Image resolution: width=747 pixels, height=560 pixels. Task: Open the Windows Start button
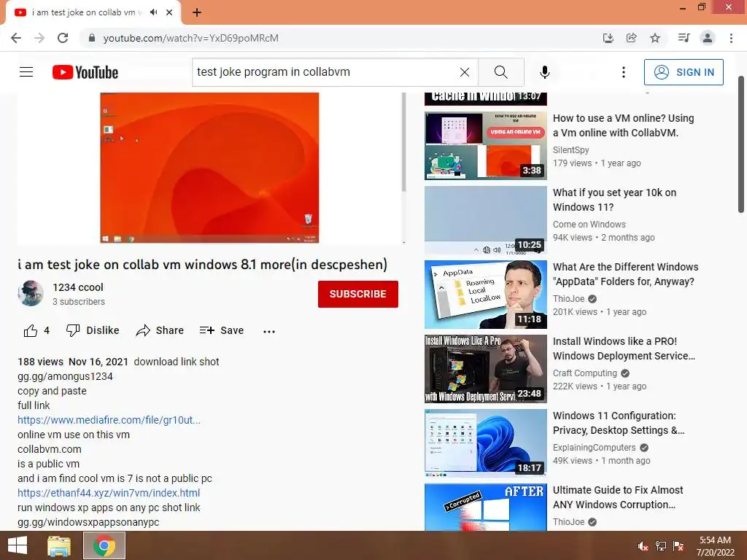tap(18, 545)
